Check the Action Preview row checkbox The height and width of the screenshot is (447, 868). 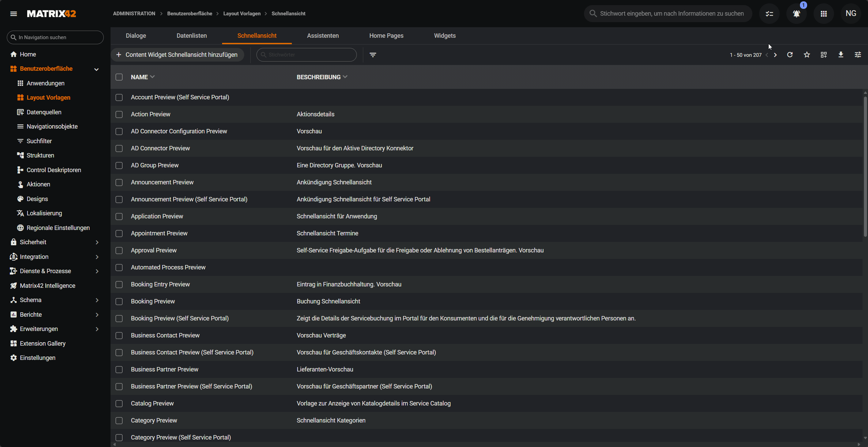(x=119, y=114)
